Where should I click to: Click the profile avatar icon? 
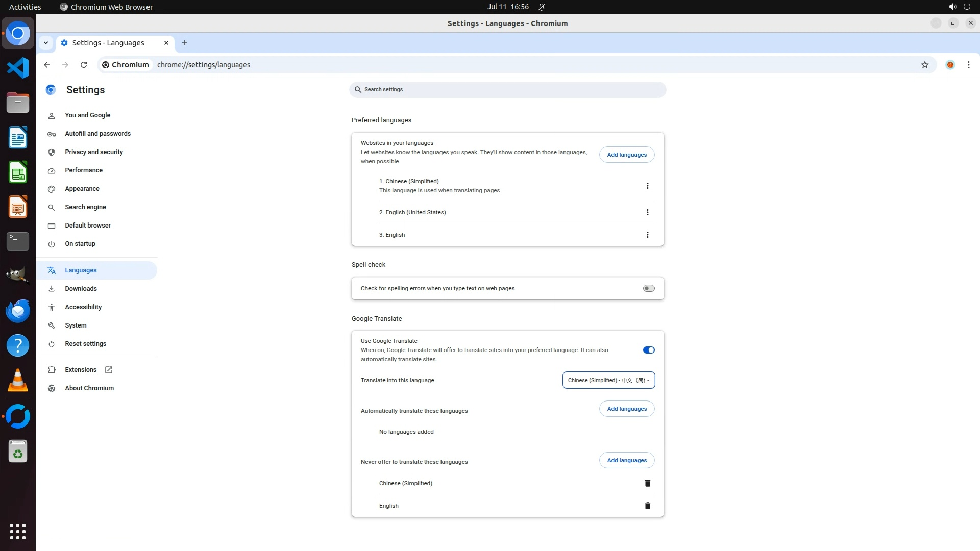(950, 65)
